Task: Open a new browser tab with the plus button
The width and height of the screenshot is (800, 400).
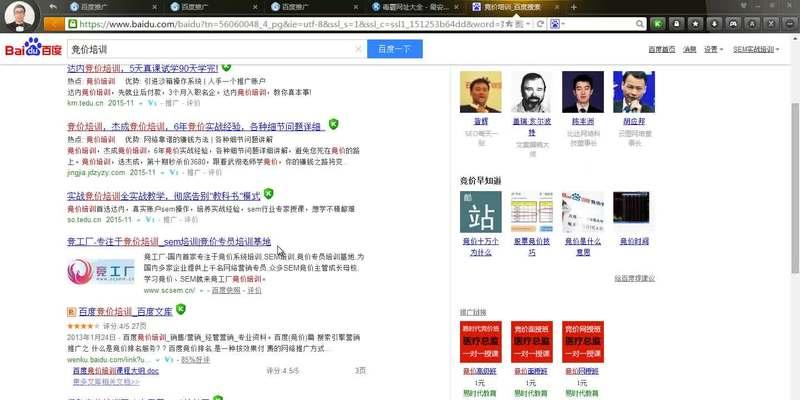Action: tap(573, 7)
